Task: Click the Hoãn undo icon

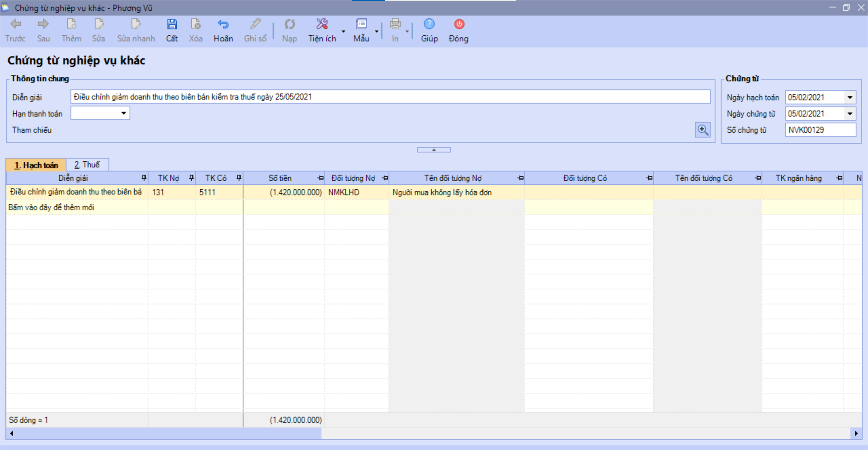Action: point(223,24)
